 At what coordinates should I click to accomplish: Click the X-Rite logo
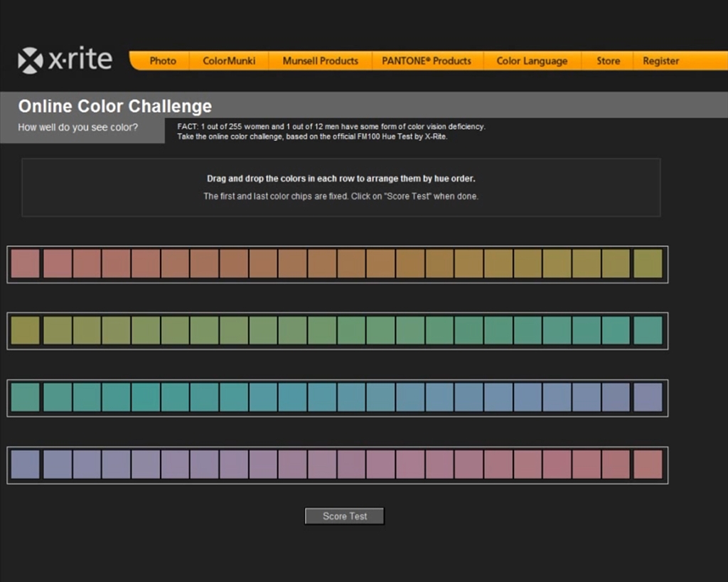(x=65, y=60)
